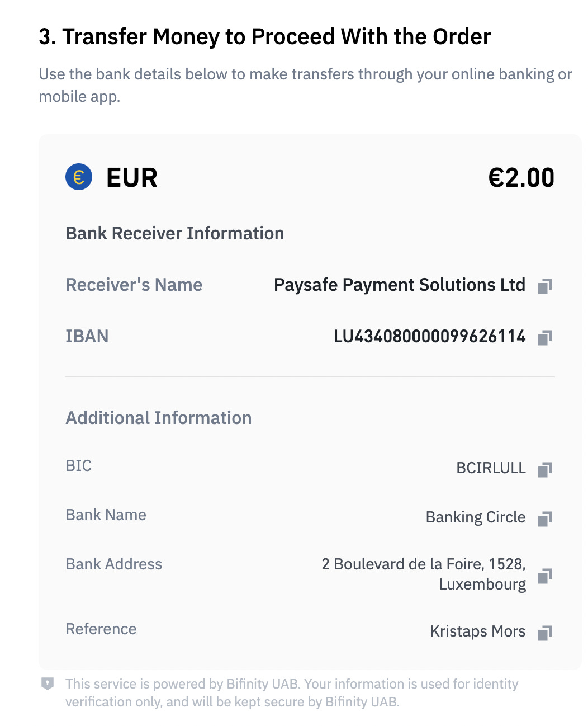The image size is (588, 726).
Task: Copy the Bank Address in Luxembourg
Action: (545, 576)
